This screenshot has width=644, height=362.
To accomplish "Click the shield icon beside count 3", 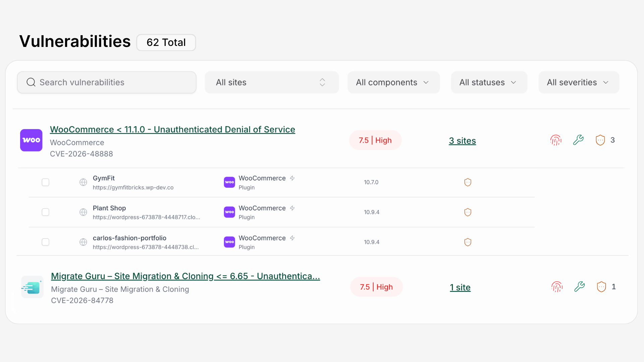I will pos(600,140).
